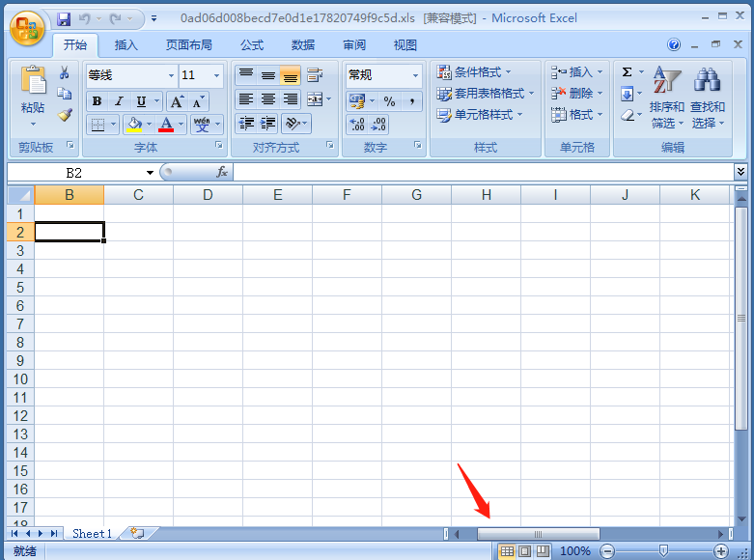Increase decimal places
Viewport: 754px width, 560px height.
pyautogui.click(x=357, y=125)
